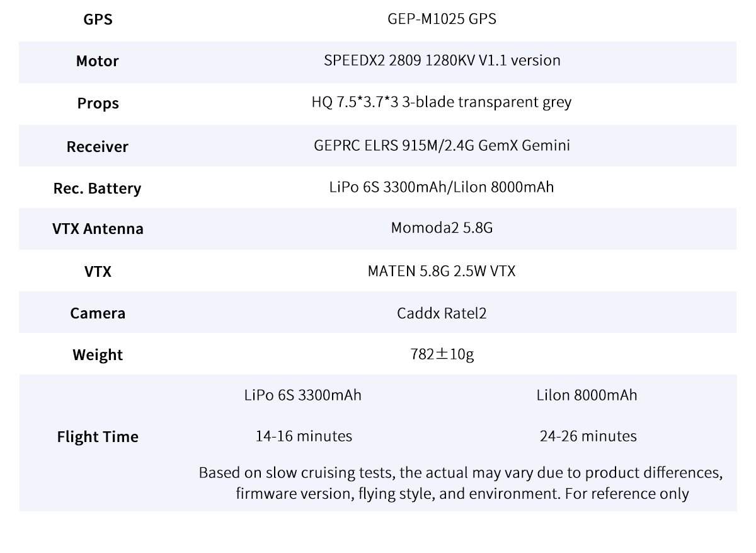
Task: Select the Caddx Ratel2 camera text
Action: click(442, 313)
